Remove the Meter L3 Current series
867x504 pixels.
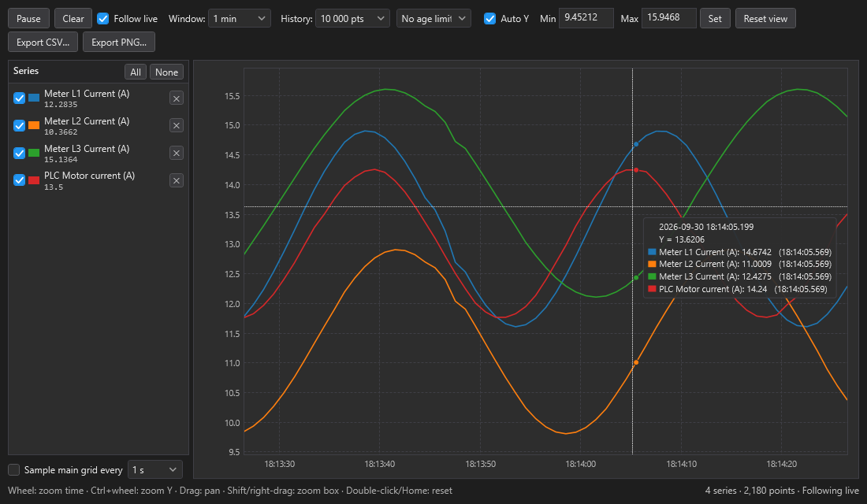177,153
